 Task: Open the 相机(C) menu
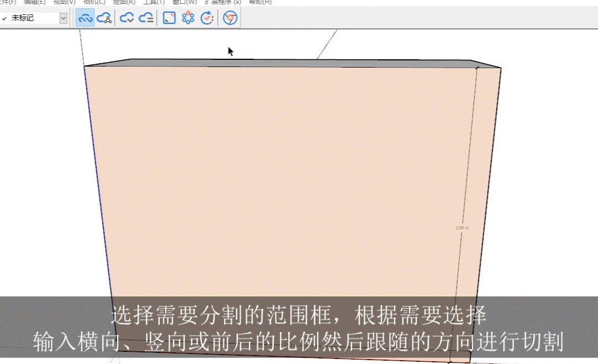(94, 2)
